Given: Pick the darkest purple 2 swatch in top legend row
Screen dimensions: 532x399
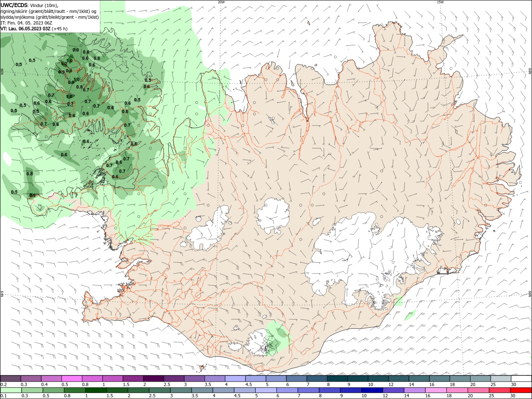Looking at the screenshot, I should [x=153, y=379].
